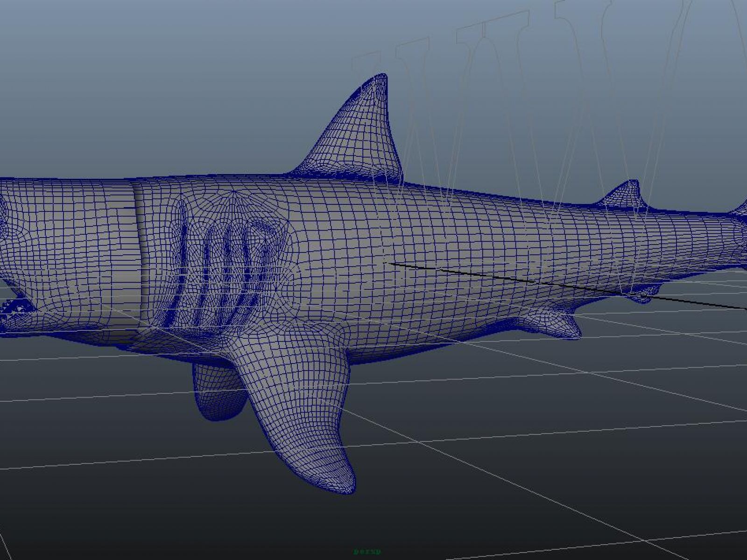Click the green persp camera label
747x560 pixels.
coord(367,552)
